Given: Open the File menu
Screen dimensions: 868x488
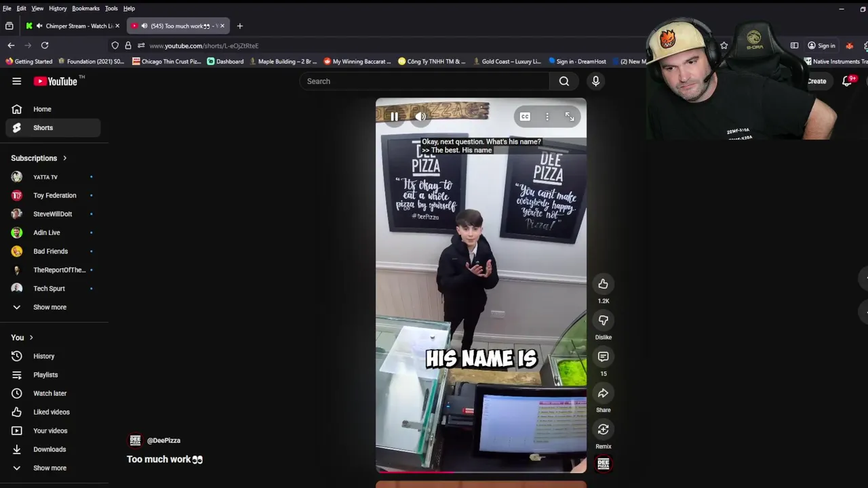Looking at the screenshot, I should click(x=7, y=8).
